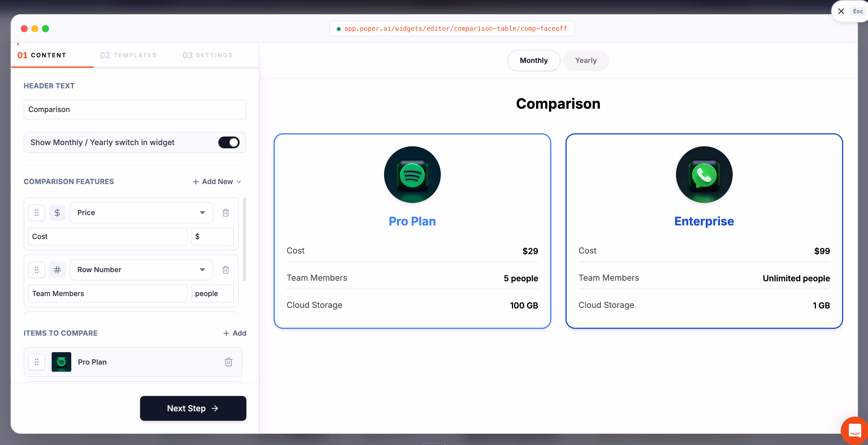Click the 100 GB storage value
The width and height of the screenshot is (868, 445).
(524, 306)
